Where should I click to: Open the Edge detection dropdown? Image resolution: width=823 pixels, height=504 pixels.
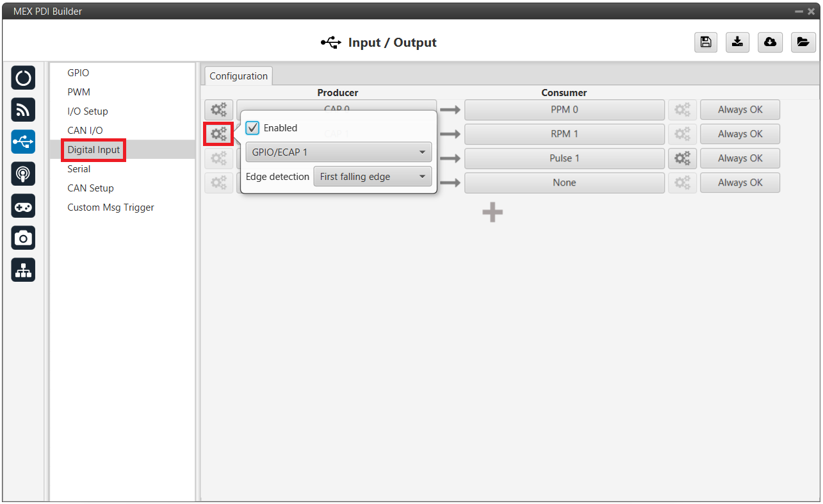(372, 177)
